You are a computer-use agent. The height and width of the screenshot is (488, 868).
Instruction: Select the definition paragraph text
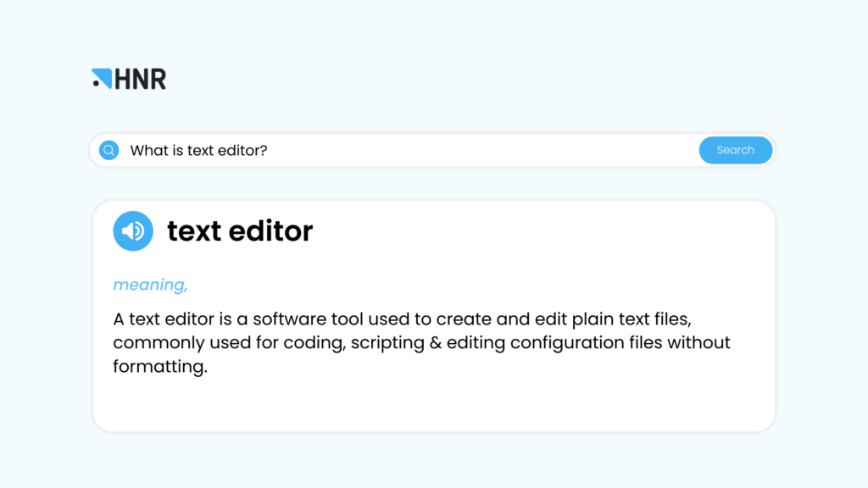point(421,342)
